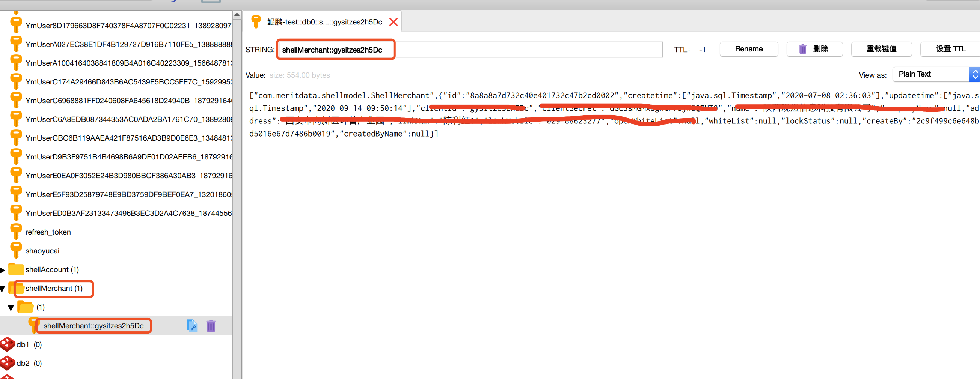Image resolution: width=980 pixels, height=379 pixels.
Task: Open the View as Plain Text dropdown
Action: coord(936,74)
